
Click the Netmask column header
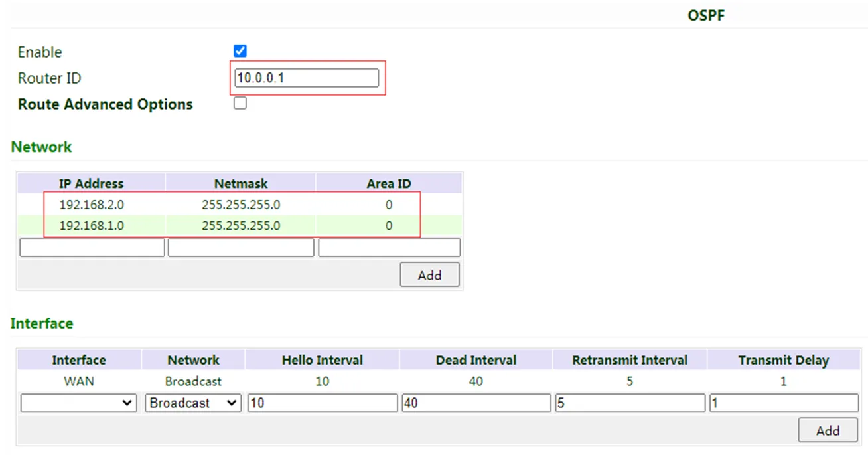tap(241, 183)
